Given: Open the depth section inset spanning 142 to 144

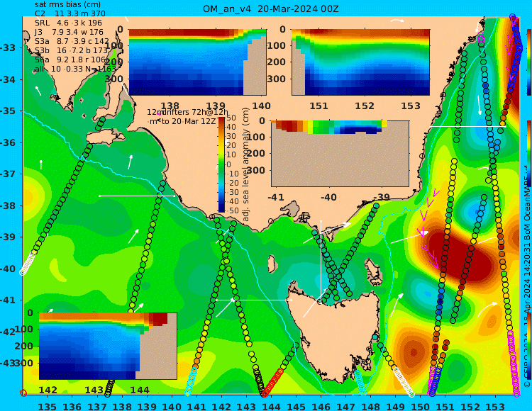Looking at the screenshot, I should tap(108, 346).
